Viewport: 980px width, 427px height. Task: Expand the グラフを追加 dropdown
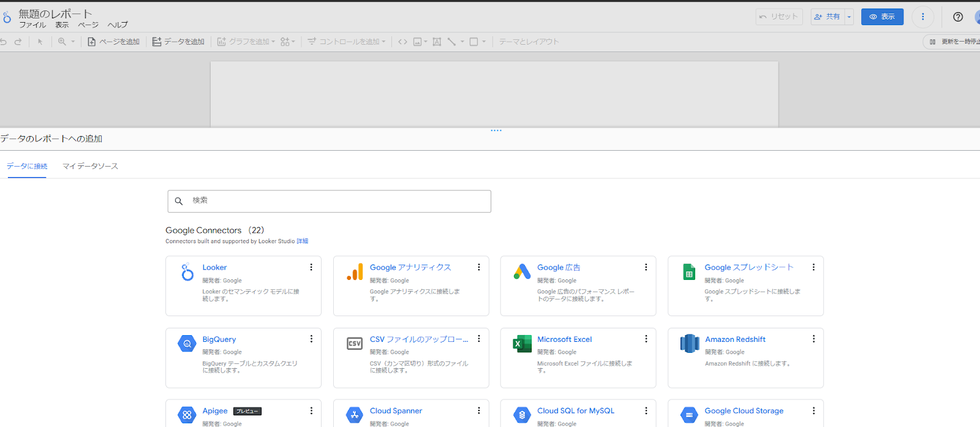pos(273,42)
